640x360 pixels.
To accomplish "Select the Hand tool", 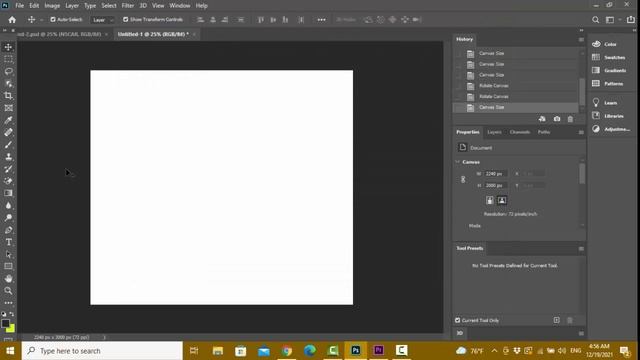I will pyautogui.click(x=8, y=278).
